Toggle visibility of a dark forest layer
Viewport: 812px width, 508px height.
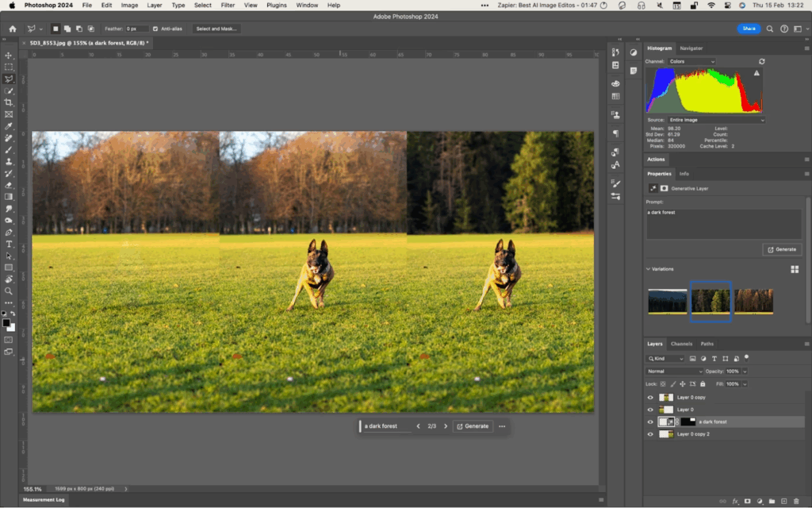click(650, 422)
